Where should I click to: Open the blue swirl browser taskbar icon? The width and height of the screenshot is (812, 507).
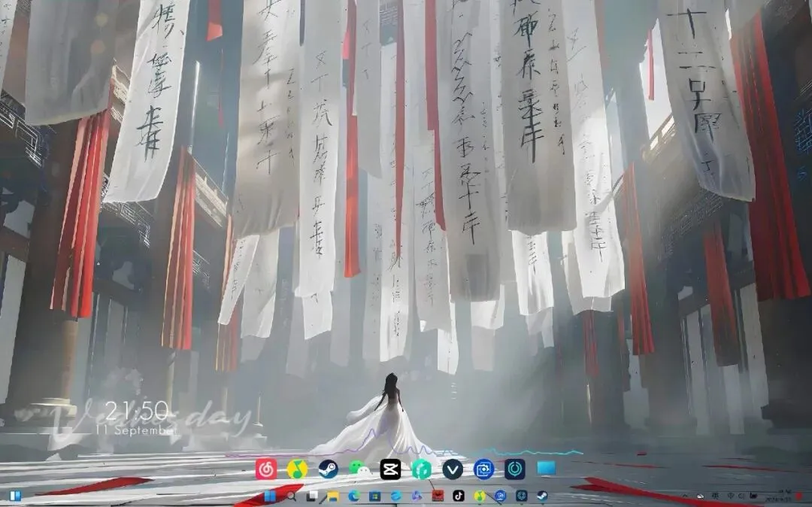click(x=395, y=496)
